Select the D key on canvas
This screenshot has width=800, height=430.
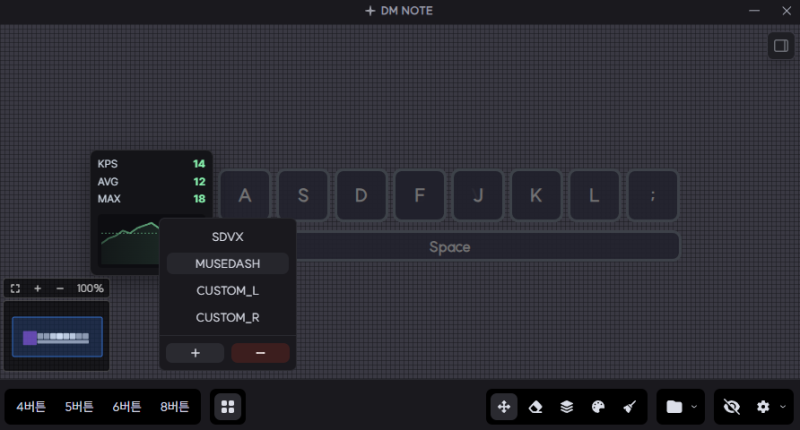click(x=361, y=195)
